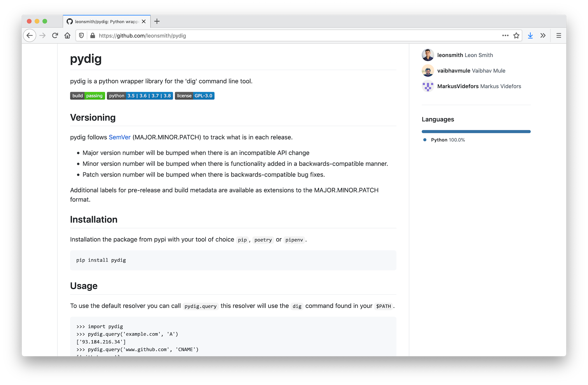Open leonsmith's avatar image
The width and height of the screenshot is (588, 385).
point(428,55)
